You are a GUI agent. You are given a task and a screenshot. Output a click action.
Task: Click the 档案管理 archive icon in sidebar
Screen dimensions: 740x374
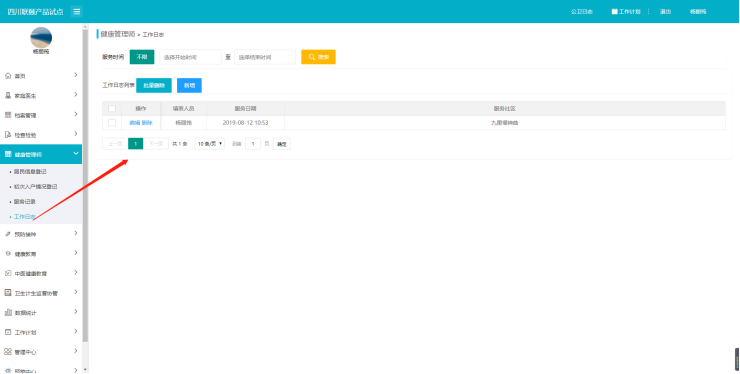(8, 115)
